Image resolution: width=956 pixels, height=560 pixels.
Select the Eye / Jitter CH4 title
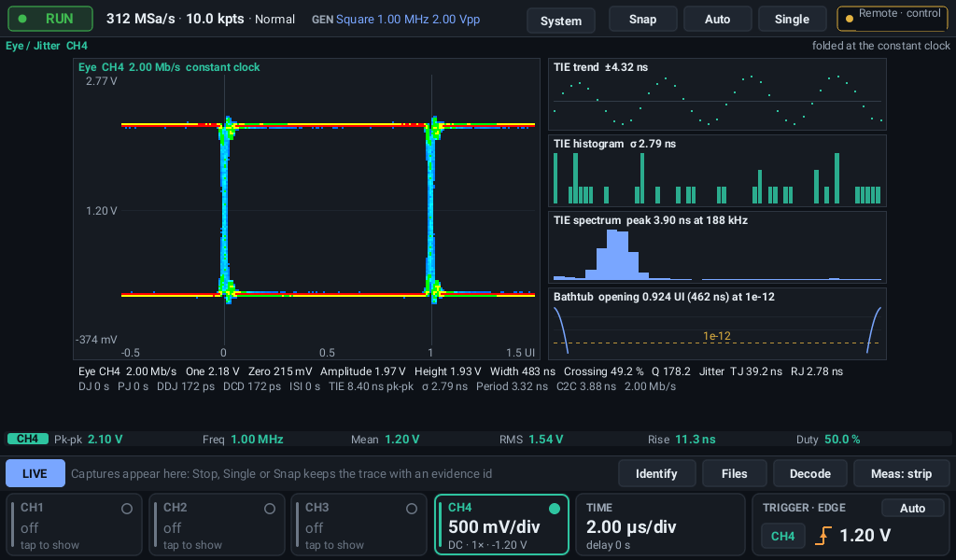(x=47, y=46)
